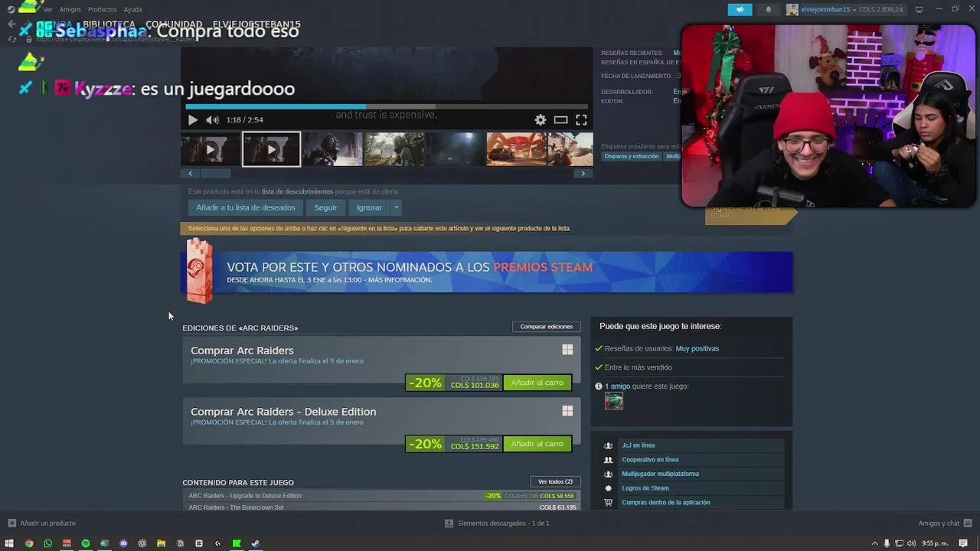
Task: Open green Kick app from taskbar
Action: (x=237, y=543)
